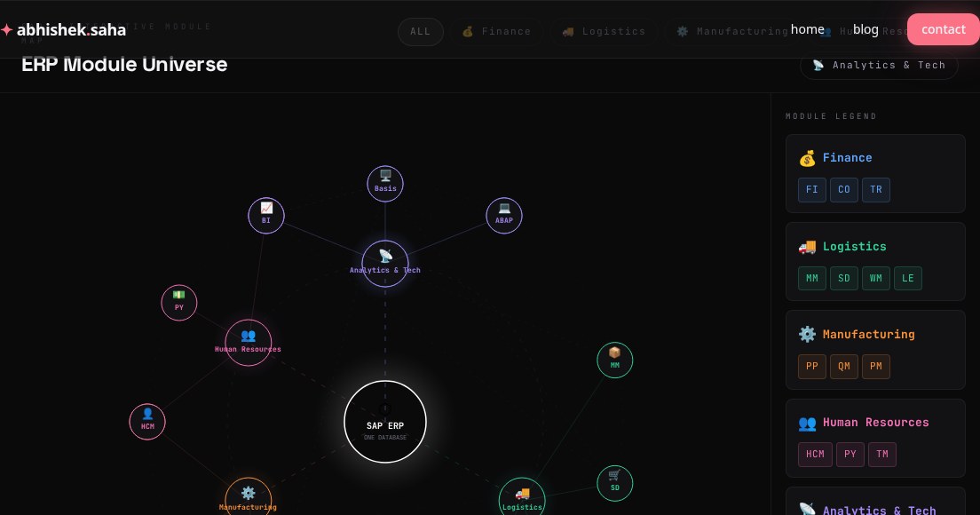The image size is (980, 515).
Task: Click the Basis module node
Action: coord(385,184)
